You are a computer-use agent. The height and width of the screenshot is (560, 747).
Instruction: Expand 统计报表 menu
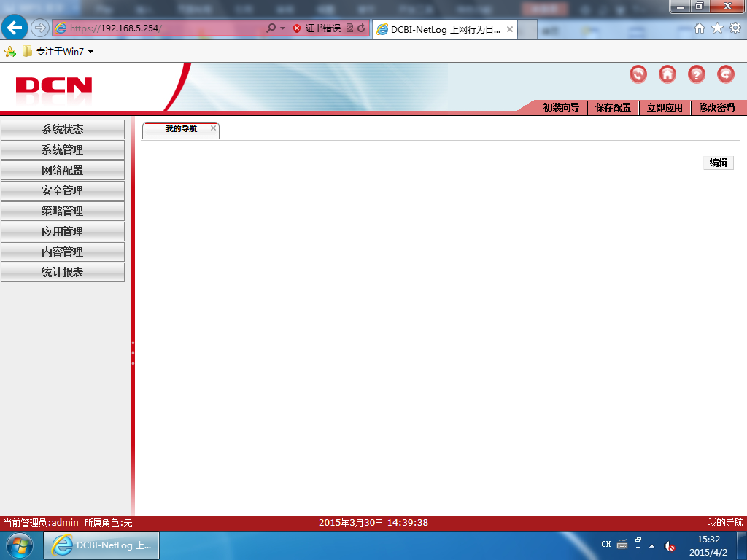coord(63,273)
